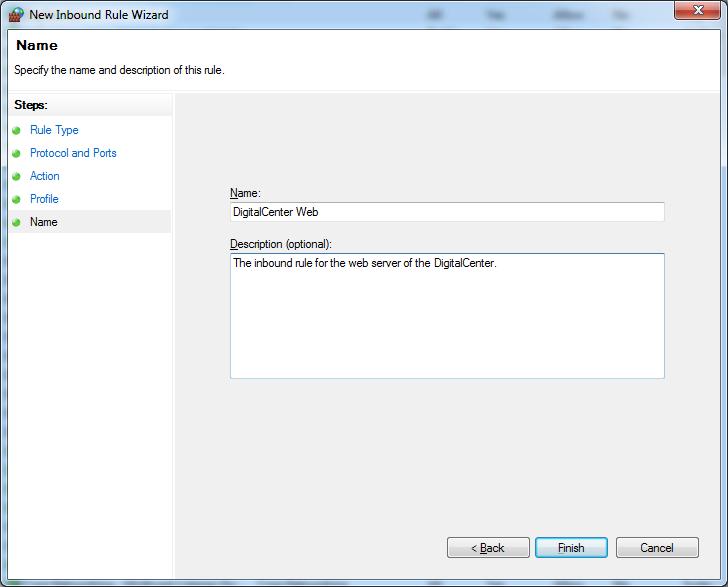
Task: Click Finish to create the rule
Action: coord(571,548)
